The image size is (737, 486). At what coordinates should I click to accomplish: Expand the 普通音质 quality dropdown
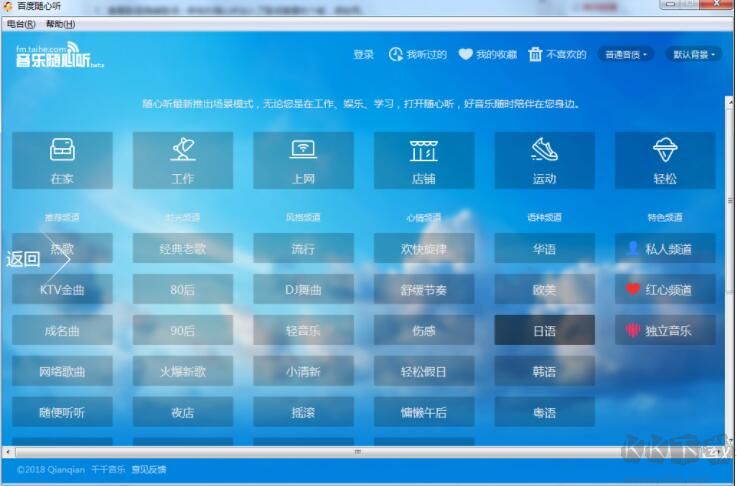pyautogui.click(x=626, y=54)
